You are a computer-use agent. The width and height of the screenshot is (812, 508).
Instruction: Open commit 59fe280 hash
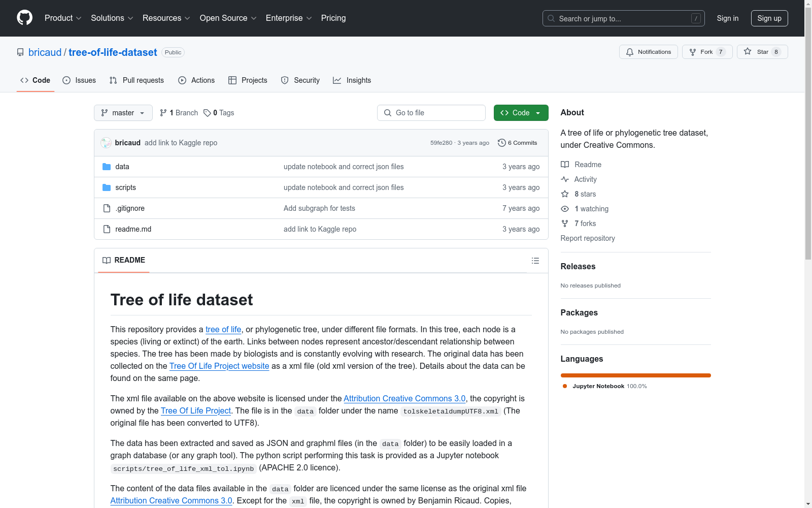[x=441, y=143]
